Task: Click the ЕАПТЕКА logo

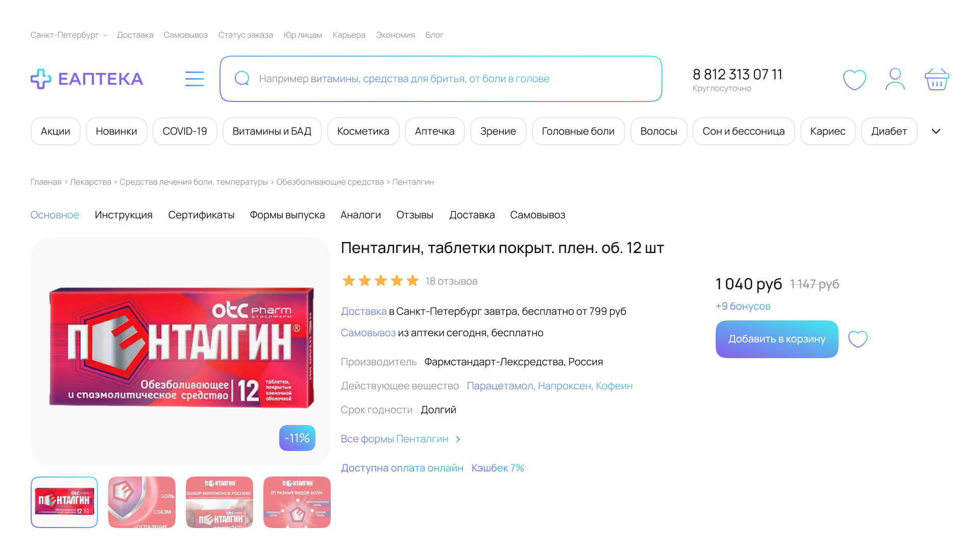Action: (x=87, y=79)
